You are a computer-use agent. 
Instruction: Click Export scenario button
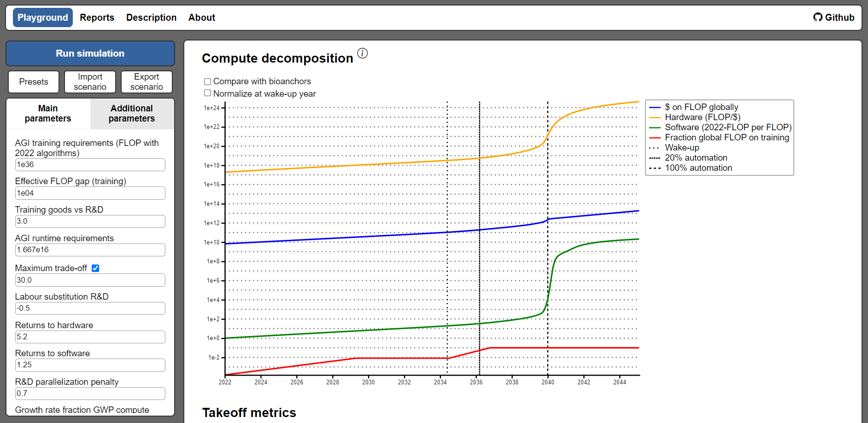pyautogui.click(x=147, y=82)
